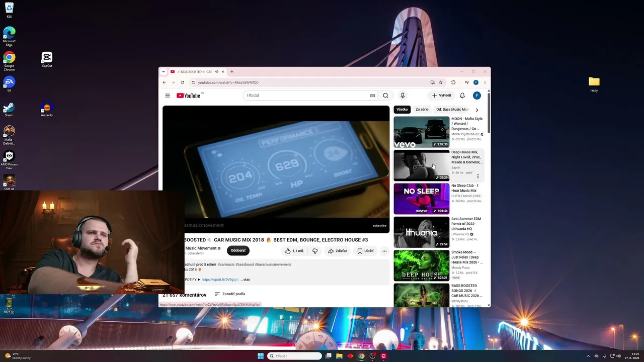This screenshot has width=644, height=362.
Task: Open options for Deep House Mix video
Action: pyautogui.click(x=478, y=176)
